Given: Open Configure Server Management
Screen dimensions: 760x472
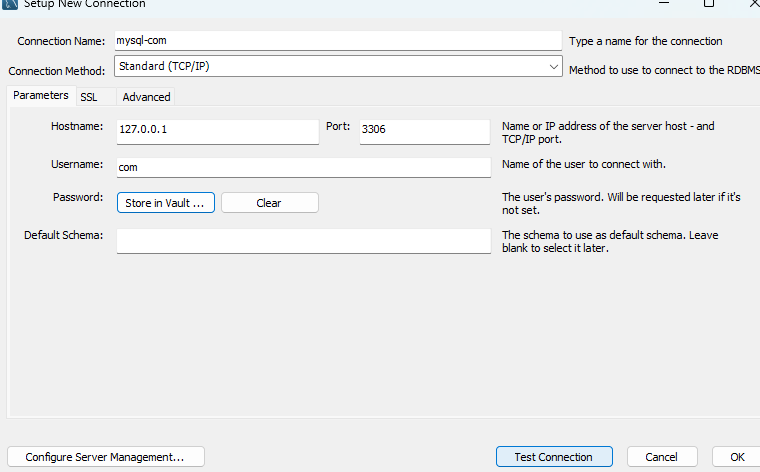Looking at the screenshot, I should (x=106, y=456).
